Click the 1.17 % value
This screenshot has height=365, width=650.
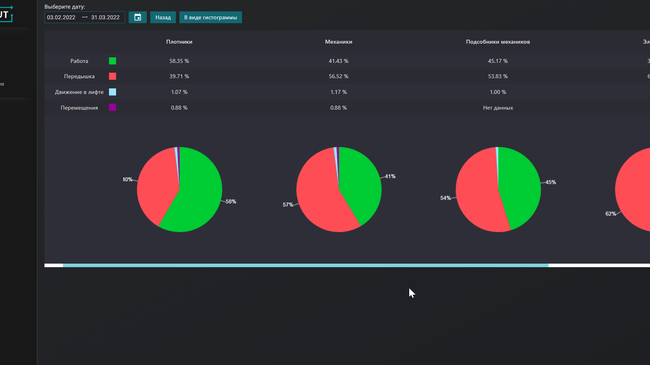[x=339, y=92]
